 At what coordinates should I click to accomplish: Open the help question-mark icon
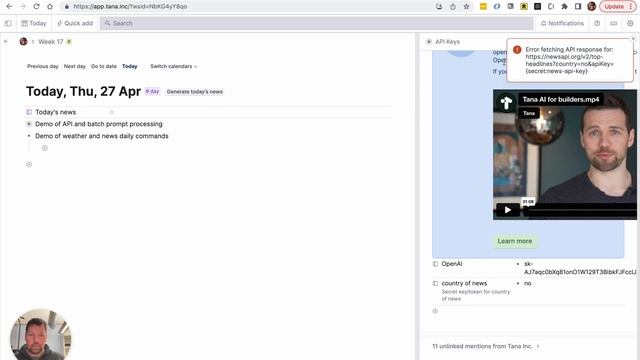coord(597,23)
